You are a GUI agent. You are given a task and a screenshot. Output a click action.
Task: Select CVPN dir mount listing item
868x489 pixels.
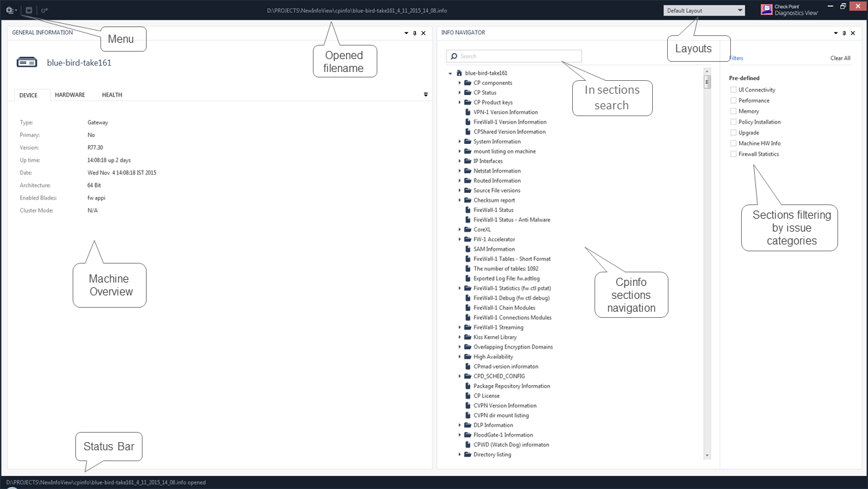point(501,415)
